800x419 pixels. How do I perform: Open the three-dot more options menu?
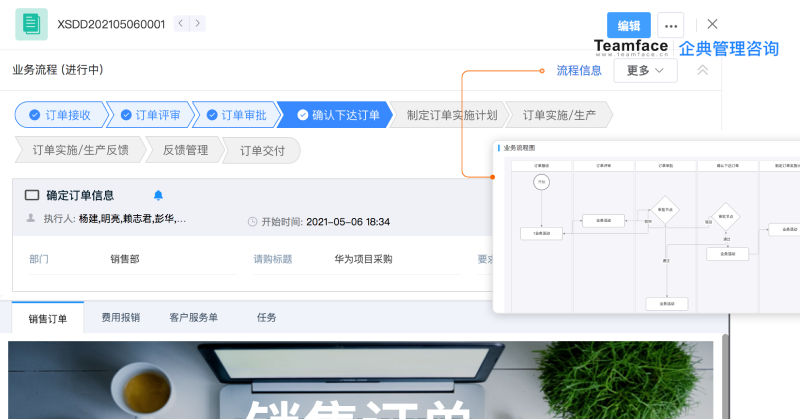pyautogui.click(x=670, y=25)
